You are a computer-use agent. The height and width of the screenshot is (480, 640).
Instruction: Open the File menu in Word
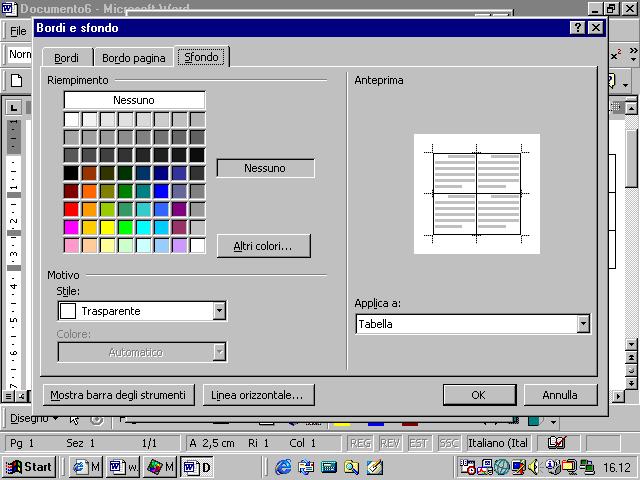[x=18, y=31]
